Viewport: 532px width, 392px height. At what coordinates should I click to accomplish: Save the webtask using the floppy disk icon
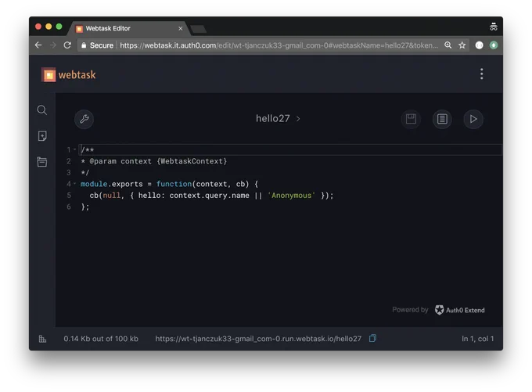411,119
